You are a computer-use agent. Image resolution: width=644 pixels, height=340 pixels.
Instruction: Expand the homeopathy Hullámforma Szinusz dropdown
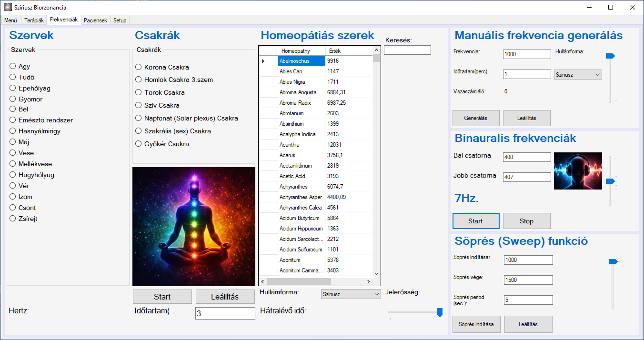coord(351,294)
